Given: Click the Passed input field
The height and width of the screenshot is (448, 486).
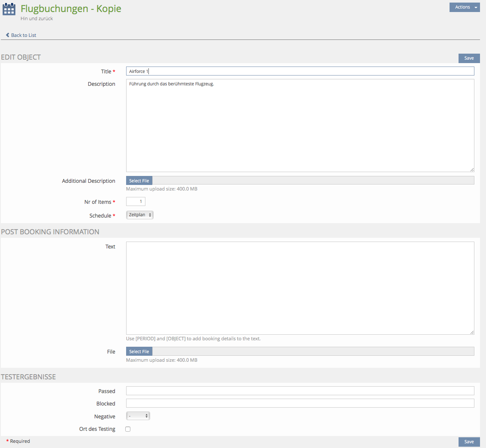Looking at the screenshot, I should coord(300,391).
